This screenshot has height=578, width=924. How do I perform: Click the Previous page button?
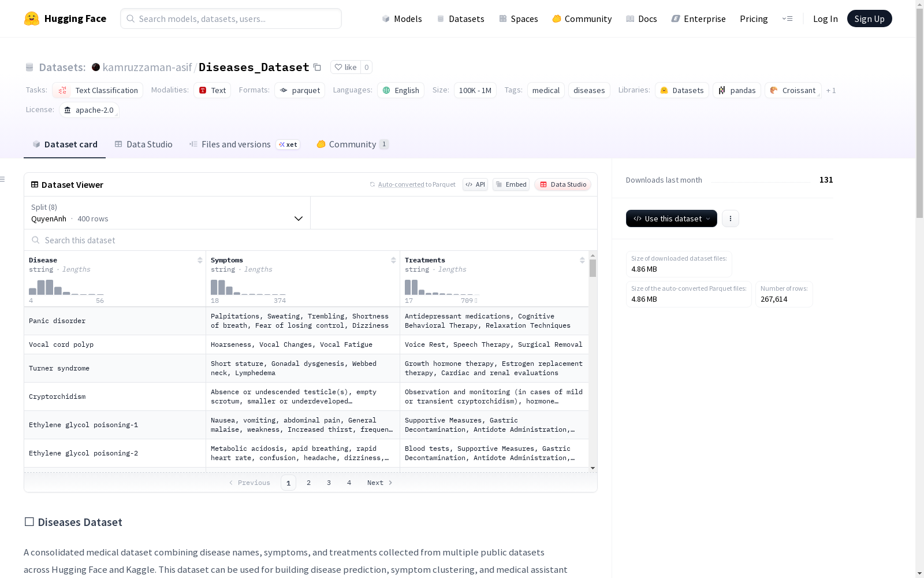(x=249, y=483)
